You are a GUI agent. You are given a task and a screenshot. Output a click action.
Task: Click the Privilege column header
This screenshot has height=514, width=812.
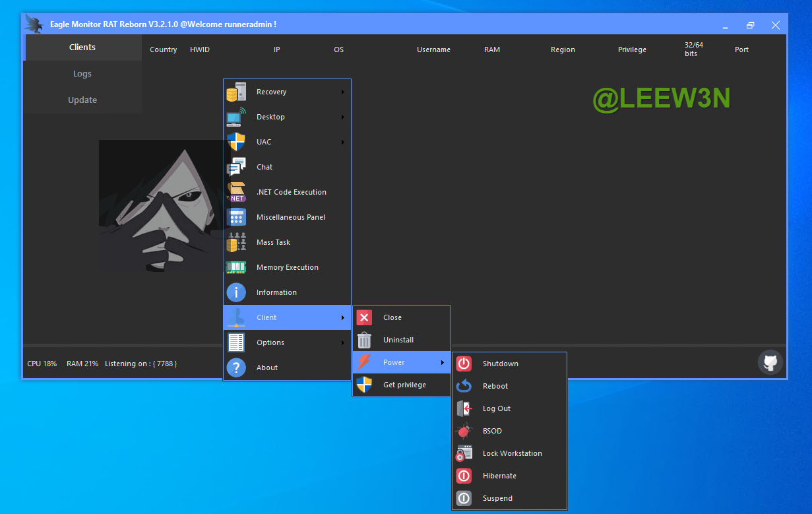[632, 49]
